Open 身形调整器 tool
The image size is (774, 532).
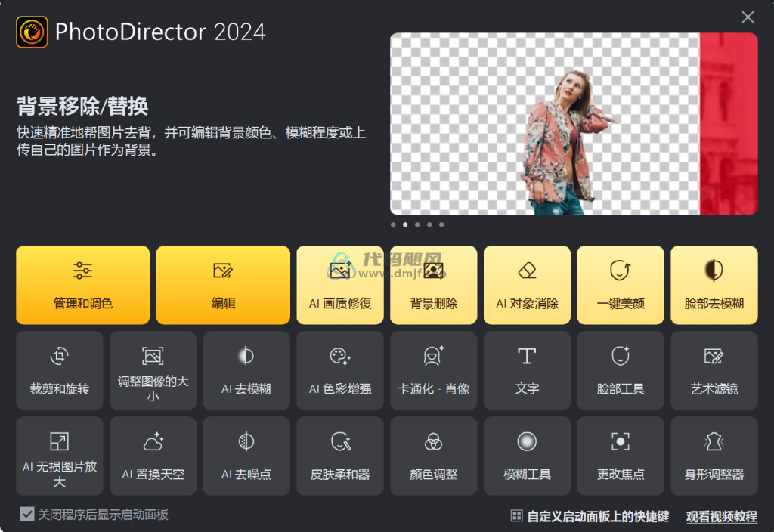(714, 456)
